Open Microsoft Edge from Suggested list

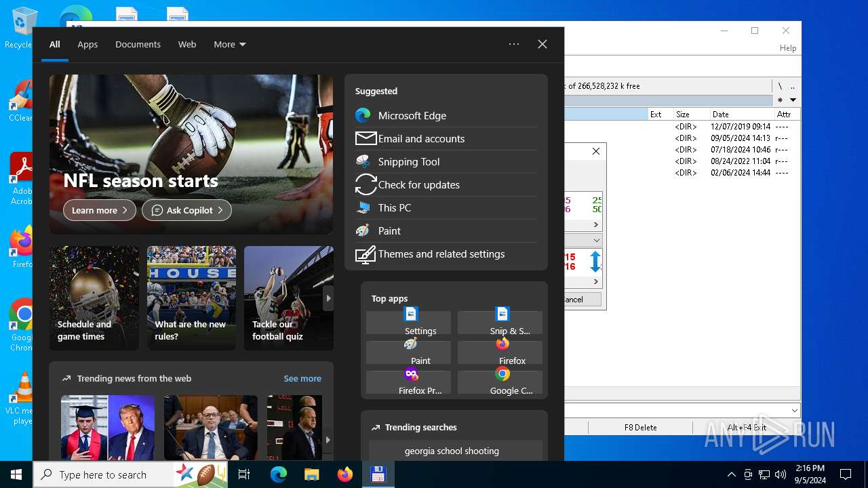pos(446,115)
